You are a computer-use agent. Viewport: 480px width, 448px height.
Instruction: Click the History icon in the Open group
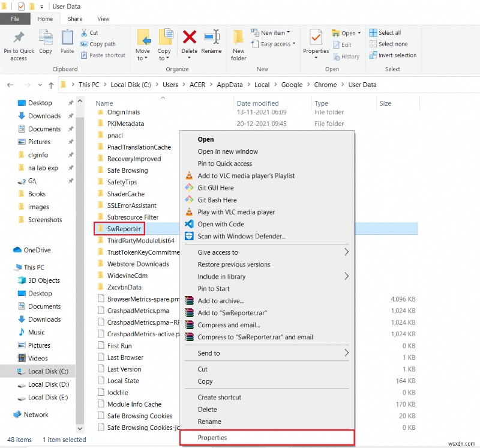point(347,56)
